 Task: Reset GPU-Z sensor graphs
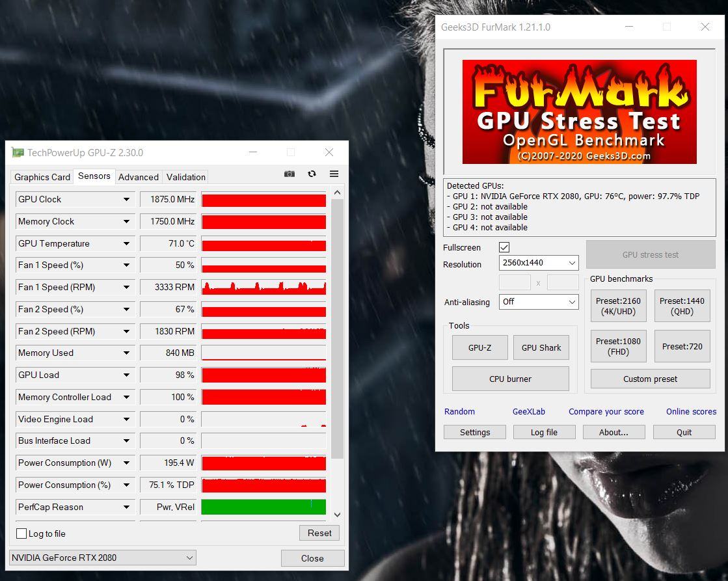[319, 532]
